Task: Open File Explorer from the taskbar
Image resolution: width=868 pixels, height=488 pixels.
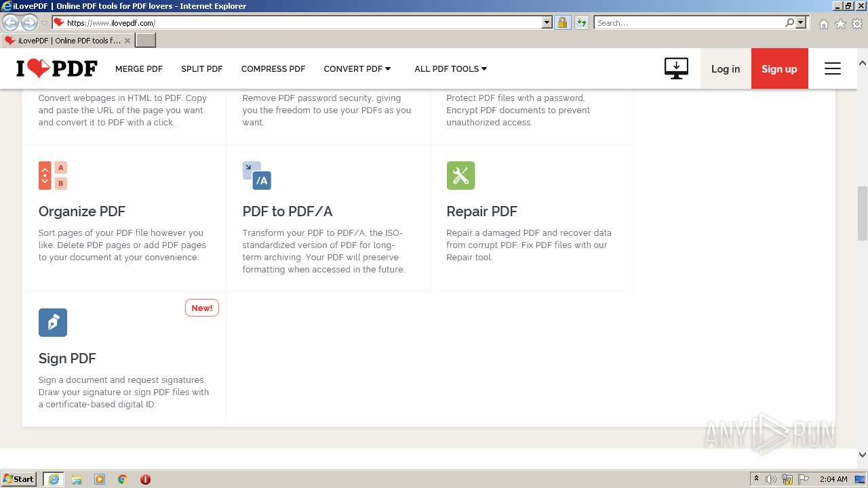Action: pos(77,479)
